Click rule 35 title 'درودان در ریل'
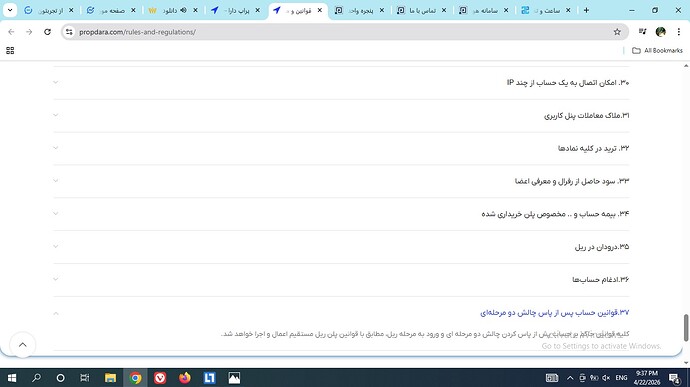The width and height of the screenshot is (690, 387). [x=602, y=247]
